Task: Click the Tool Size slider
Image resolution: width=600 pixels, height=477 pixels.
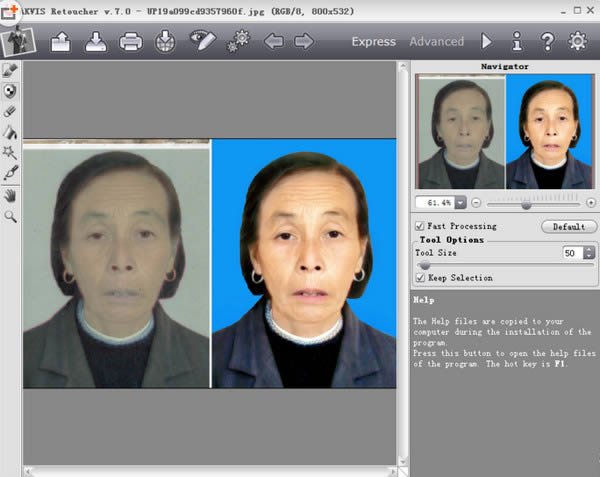Action: coord(505,266)
